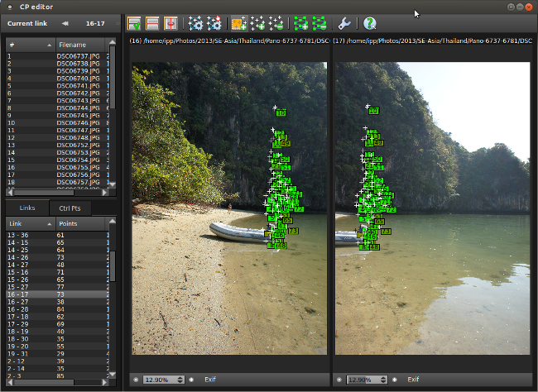Viewport: 538px width, 392px height.
Task: Click the first gear settings toolbar icon
Action: 195,24
